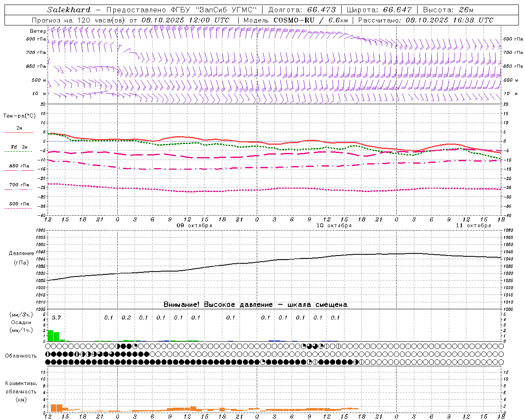This screenshot has width=525, height=420.
Task: Click the "3.7" precipitation amount value
Action: 56,318
